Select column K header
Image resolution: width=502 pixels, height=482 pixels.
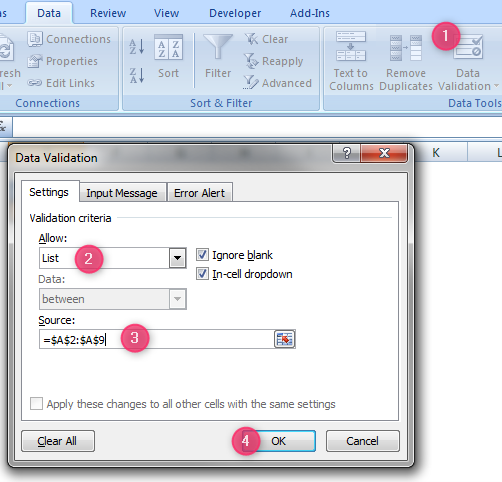[x=436, y=153]
